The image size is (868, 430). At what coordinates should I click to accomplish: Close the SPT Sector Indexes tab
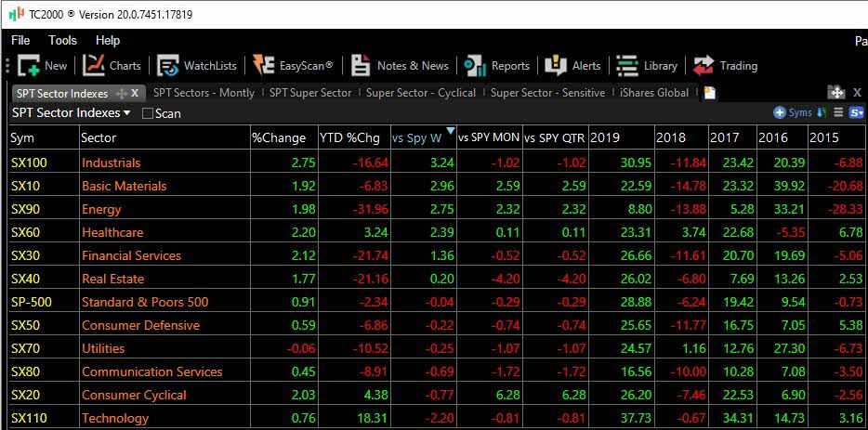click(135, 93)
